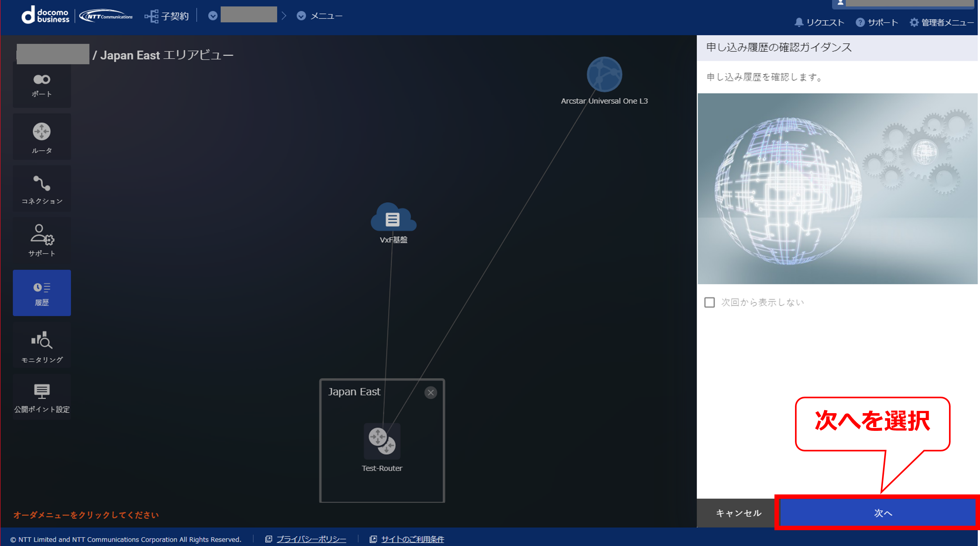Viewport: 980px width, 546px height.
Task: Expand the メニュー dropdown
Action: click(x=319, y=16)
